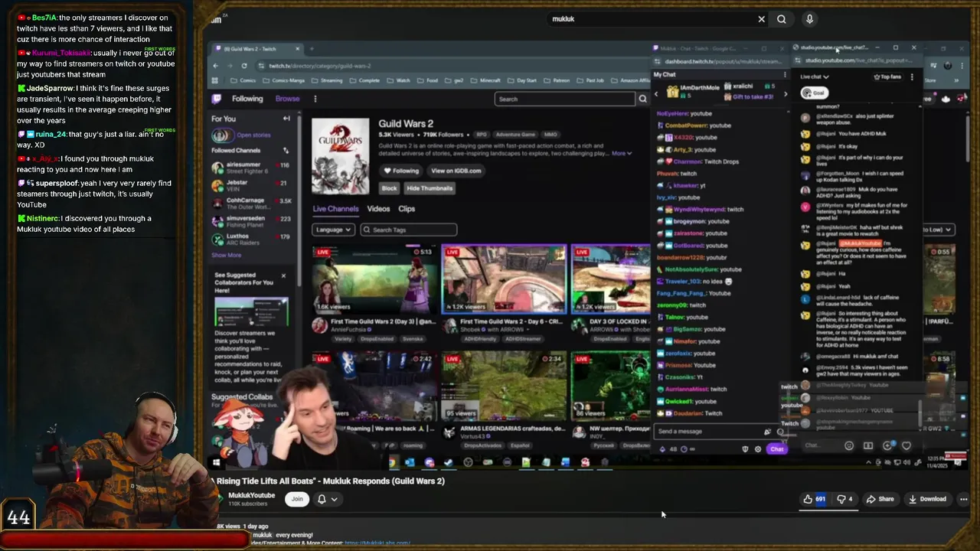The width and height of the screenshot is (980, 551).
Task: Open a new tab in Twitch browser window
Action: tap(312, 49)
